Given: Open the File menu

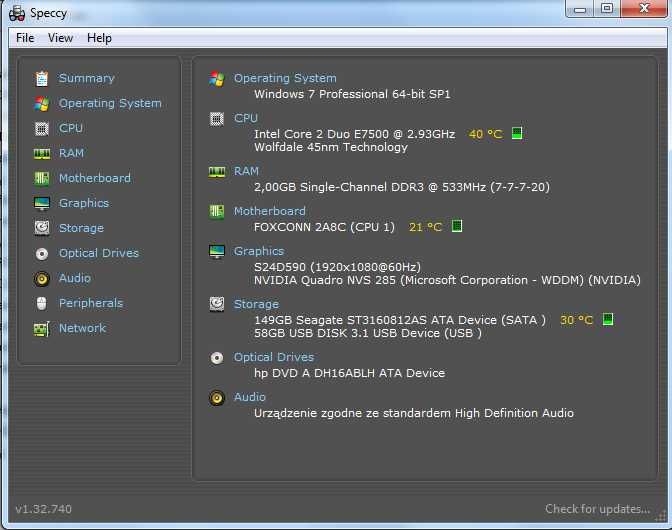Looking at the screenshot, I should (x=25, y=38).
